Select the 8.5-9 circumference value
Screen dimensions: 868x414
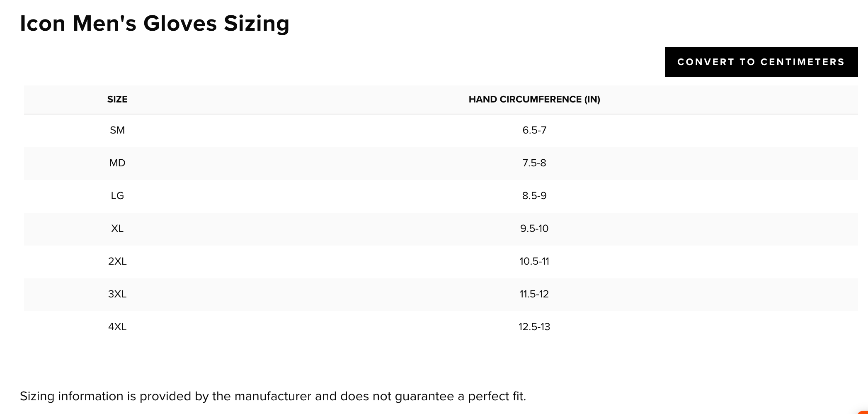(534, 196)
